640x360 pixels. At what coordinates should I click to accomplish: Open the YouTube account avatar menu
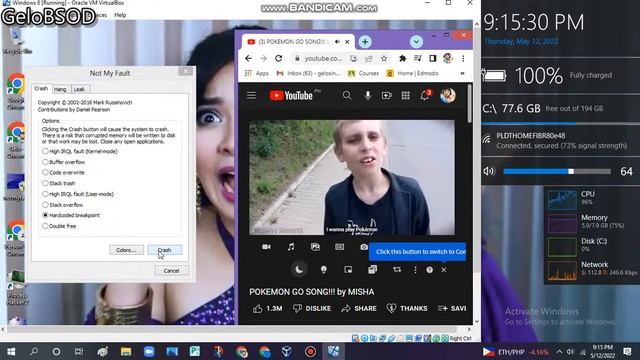point(448,96)
